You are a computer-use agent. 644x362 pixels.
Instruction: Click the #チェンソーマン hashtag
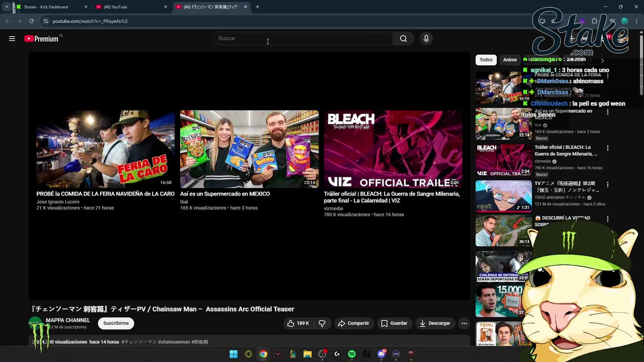(139, 342)
